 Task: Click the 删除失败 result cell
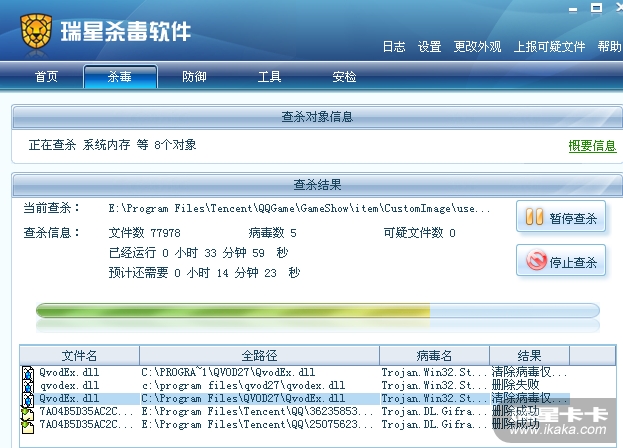tap(515, 385)
